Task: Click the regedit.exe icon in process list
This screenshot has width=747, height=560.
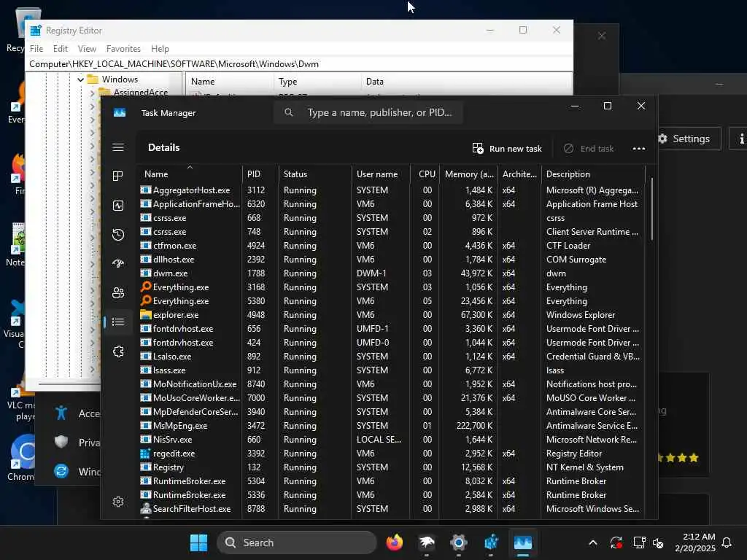Action: click(x=146, y=454)
